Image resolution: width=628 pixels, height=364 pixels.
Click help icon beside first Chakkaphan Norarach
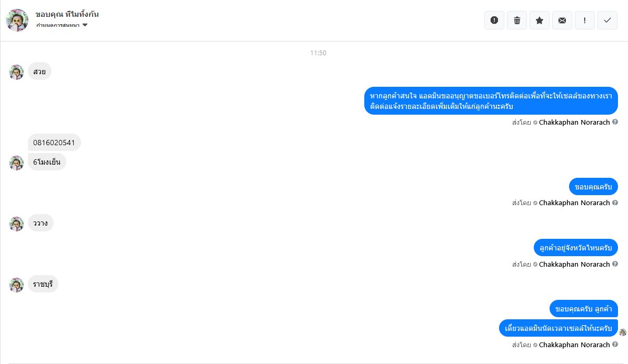615,122
